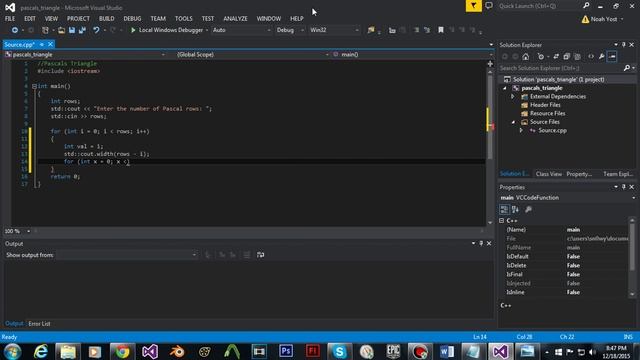Screen dimensions: 640x360
Task: Click the Undo arrow icon
Action: pos(96,30)
